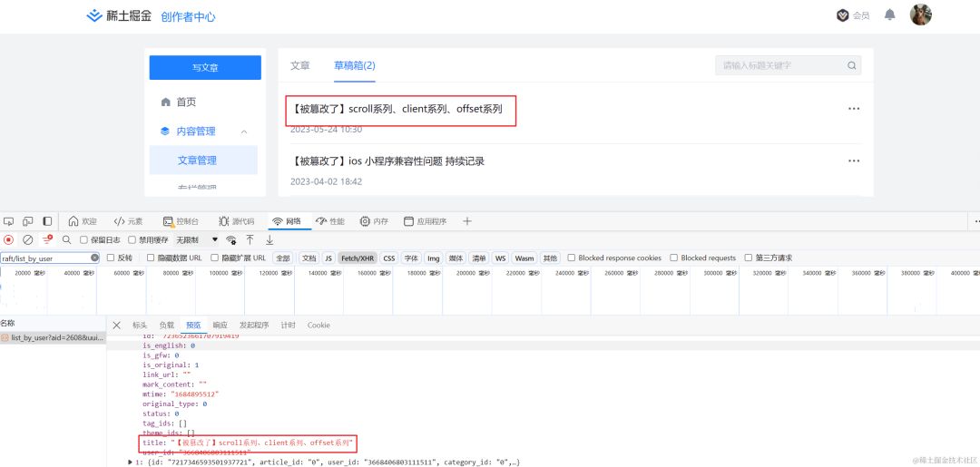Viewport: 980px width, 467px height.
Task: Tick the 禁用缓存 checkbox
Action: pos(132,240)
